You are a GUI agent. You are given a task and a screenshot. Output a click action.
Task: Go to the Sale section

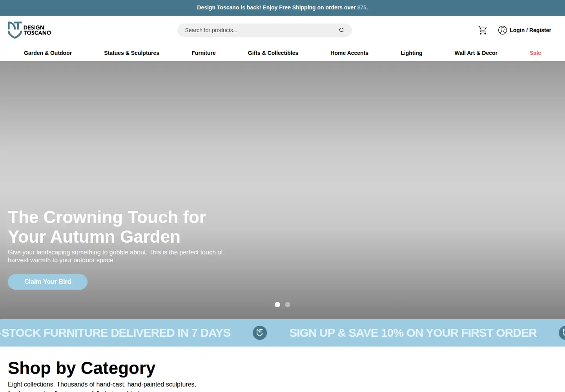pyautogui.click(x=535, y=53)
